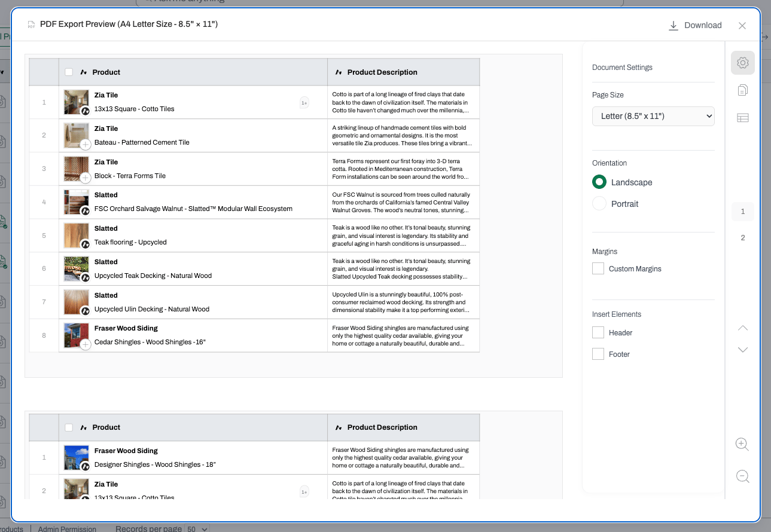Image resolution: width=771 pixels, height=532 pixels.
Task: Click the plus badge on Bateau tile thumbnail
Action: (85, 144)
